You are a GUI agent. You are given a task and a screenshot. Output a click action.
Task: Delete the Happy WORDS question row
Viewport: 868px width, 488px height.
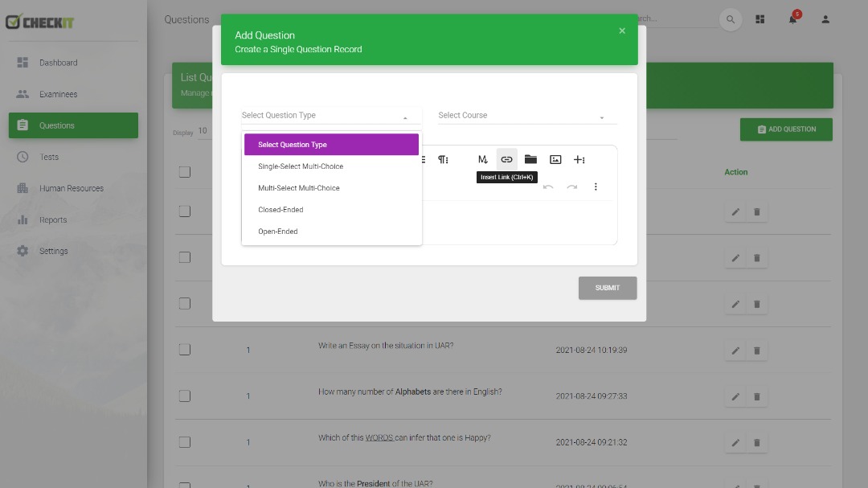point(757,443)
